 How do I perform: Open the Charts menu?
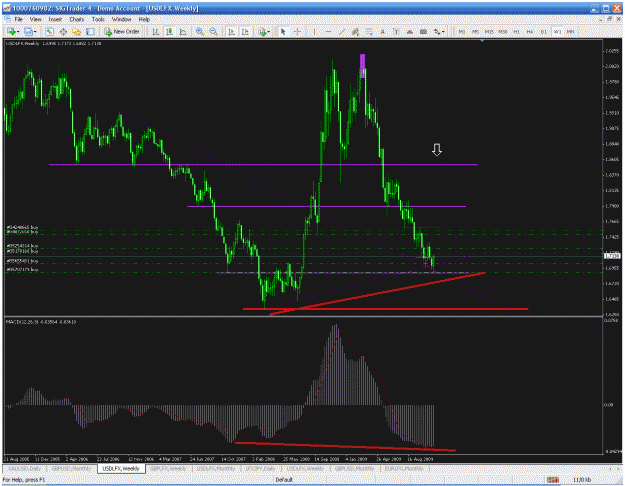[x=77, y=19]
